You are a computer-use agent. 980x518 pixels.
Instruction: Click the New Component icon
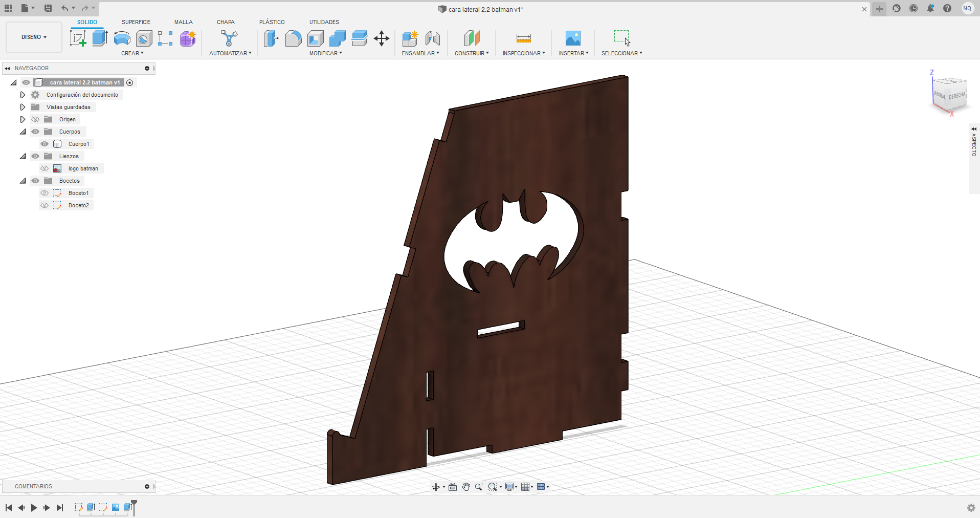pyautogui.click(x=410, y=38)
